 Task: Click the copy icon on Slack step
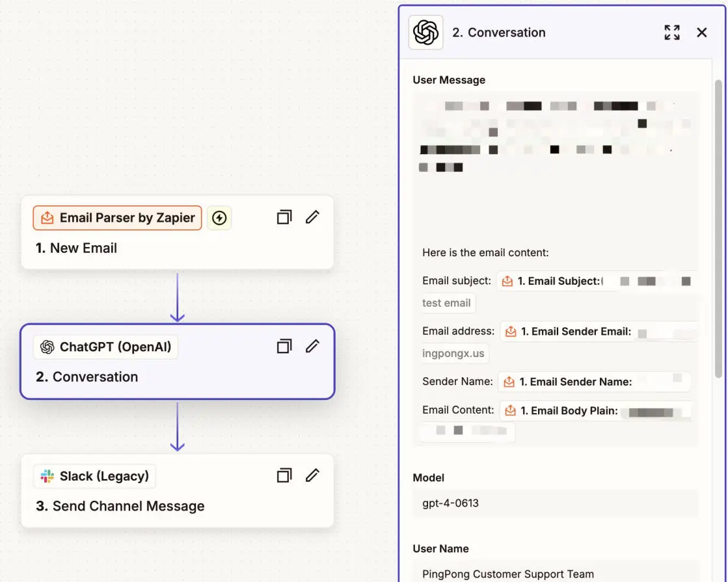tap(284, 476)
